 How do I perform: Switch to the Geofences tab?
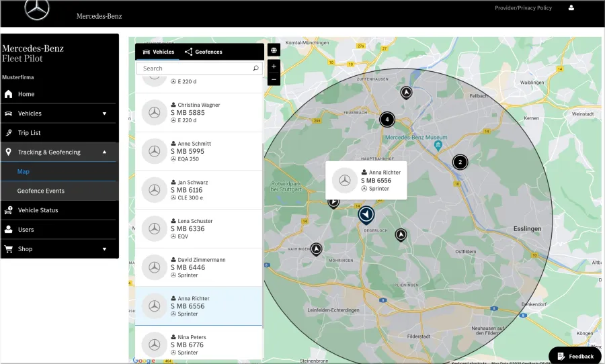(x=203, y=52)
